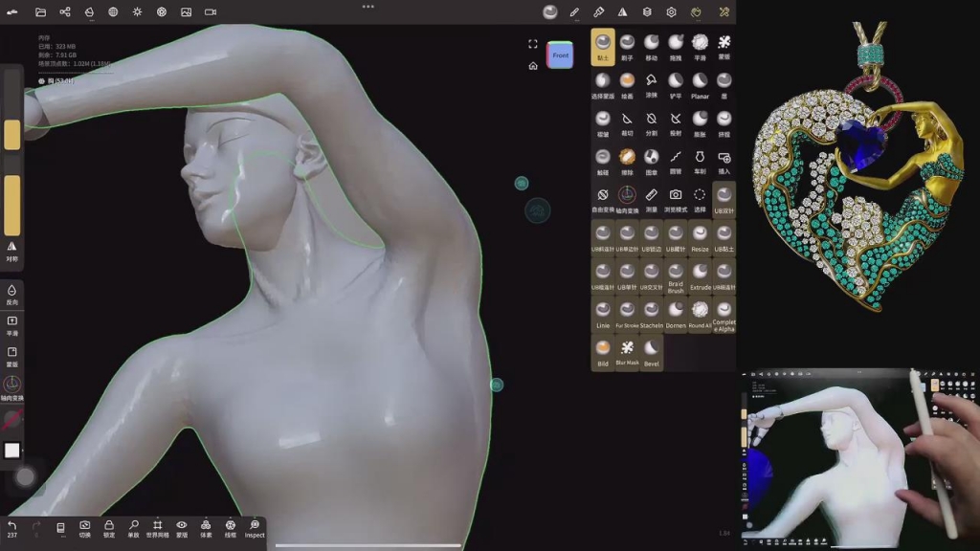This screenshot has width=980, height=551.
Task: Select the 测量 measure tool
Action: point(651,199)
